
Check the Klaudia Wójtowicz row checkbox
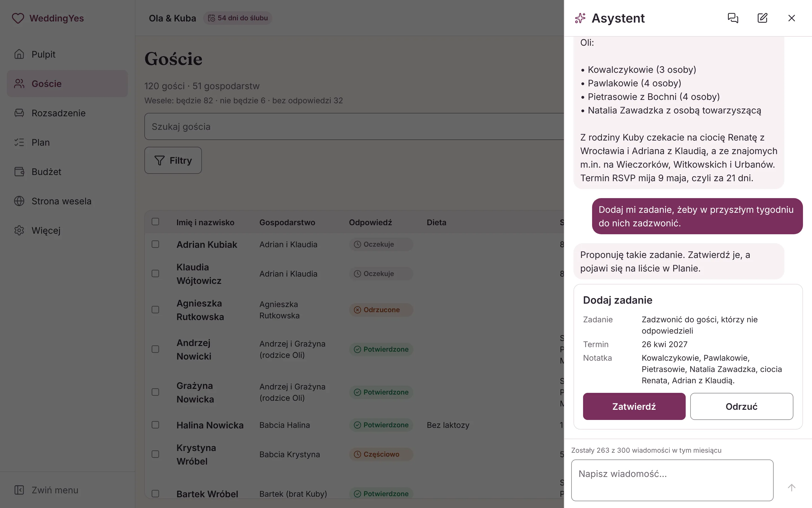tap(155, 273)
